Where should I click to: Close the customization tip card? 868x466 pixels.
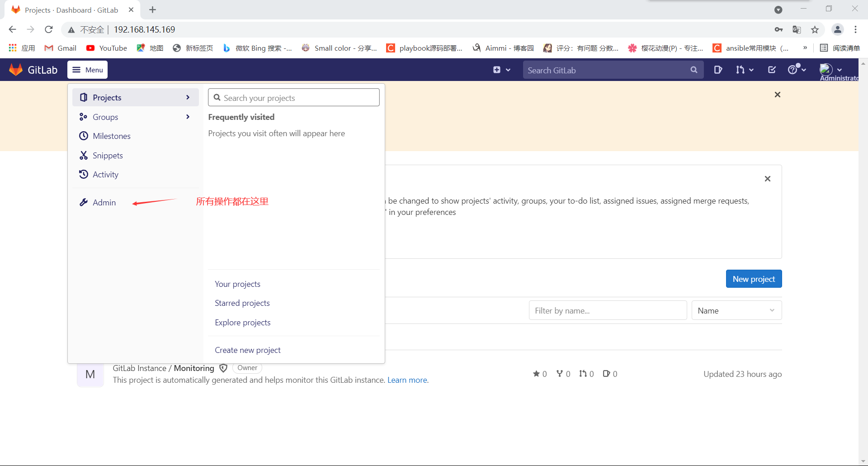click(768, 179)
